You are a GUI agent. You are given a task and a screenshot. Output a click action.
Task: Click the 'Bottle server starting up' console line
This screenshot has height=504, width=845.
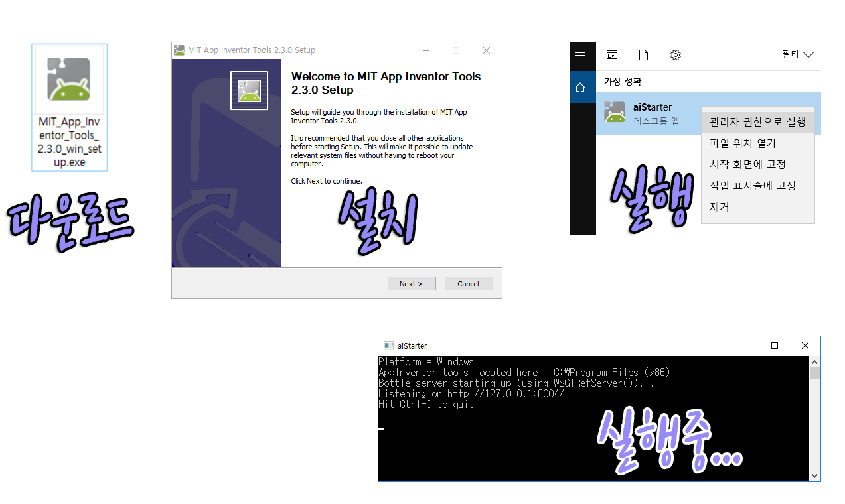tap(516, 383)
